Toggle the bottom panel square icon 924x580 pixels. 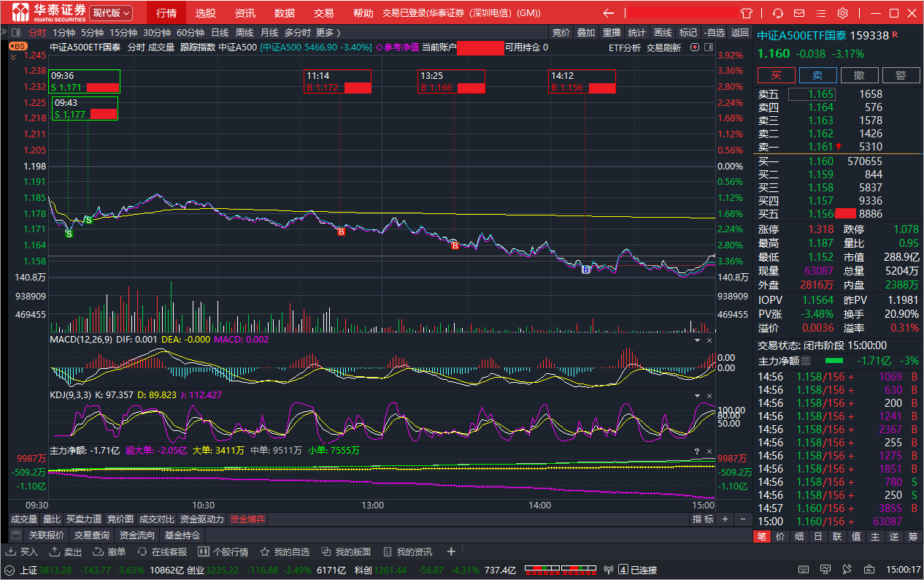(x=16, y=535)
